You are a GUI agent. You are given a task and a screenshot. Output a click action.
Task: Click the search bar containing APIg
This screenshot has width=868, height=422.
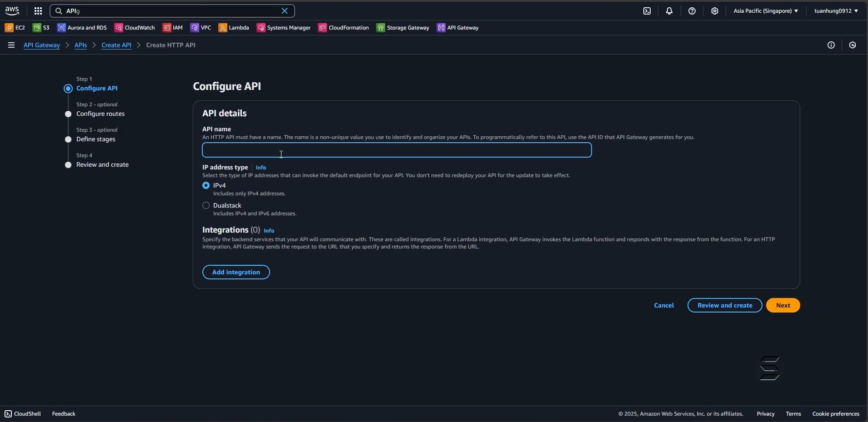(x=172, y=11)
